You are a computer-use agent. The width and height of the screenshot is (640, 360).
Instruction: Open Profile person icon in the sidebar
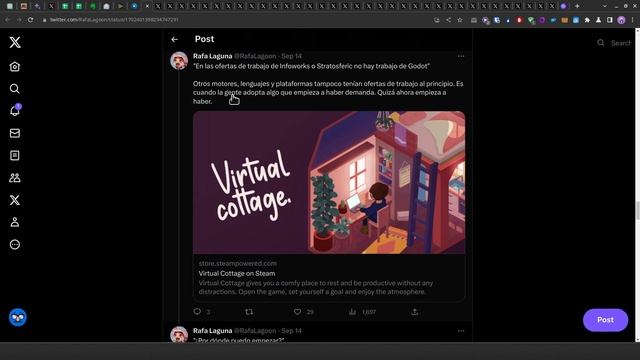pos(15,222)
